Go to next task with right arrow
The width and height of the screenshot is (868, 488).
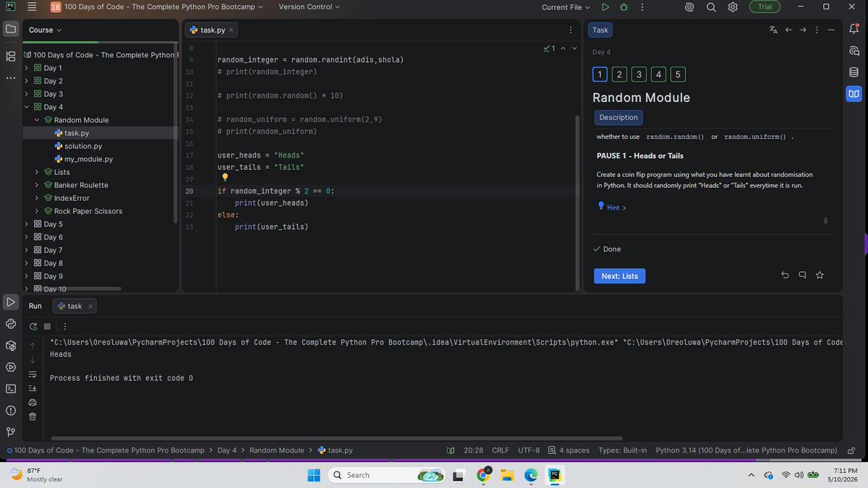[803, 30]
